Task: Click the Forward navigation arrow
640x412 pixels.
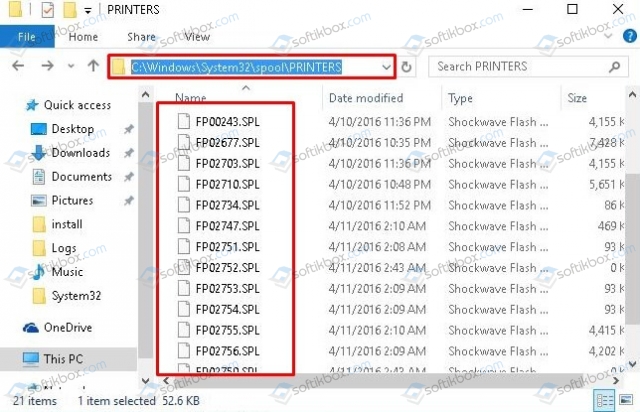Action: point(43,67)
